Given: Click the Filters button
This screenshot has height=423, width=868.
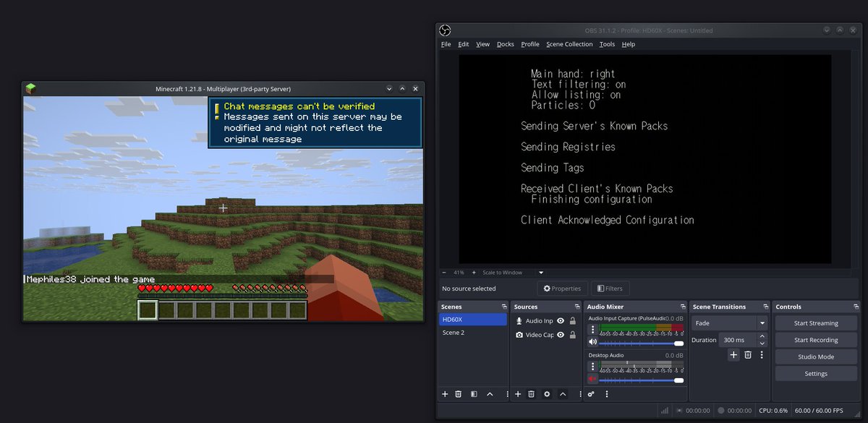Looking at the screenshot, I should (x=610, y=289).
